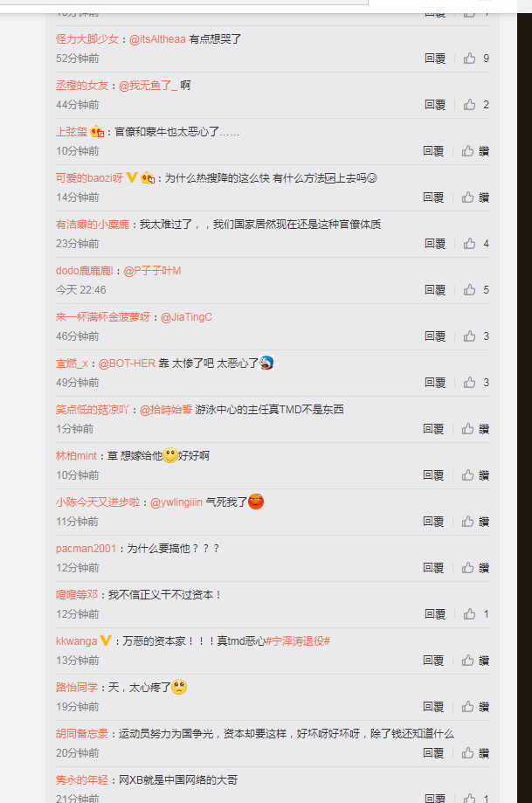The height and width of the screenshot is (803, 532).
Task: Open @JiaTingC mention link
Action: pyautogui.click(x=186, y=317)
